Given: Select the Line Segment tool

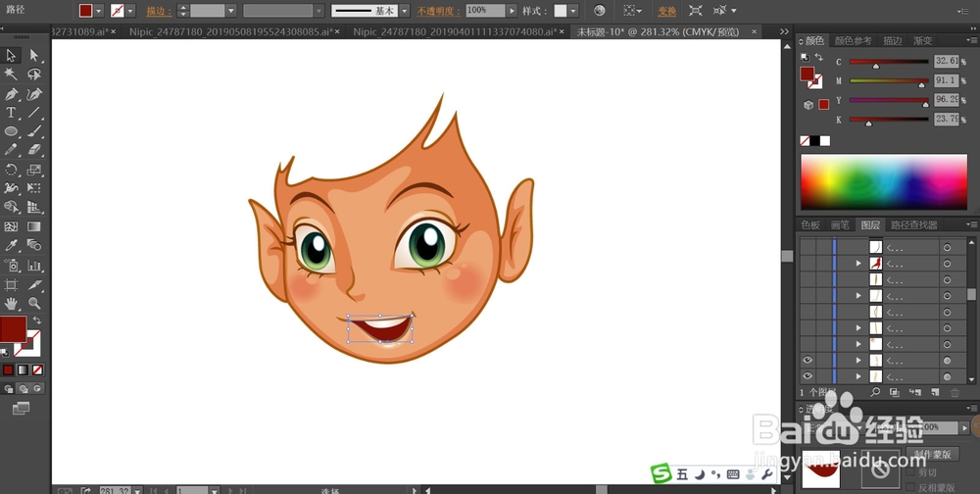Looking at the screenshot, I should pyautogui.click(x=33, y=113).
